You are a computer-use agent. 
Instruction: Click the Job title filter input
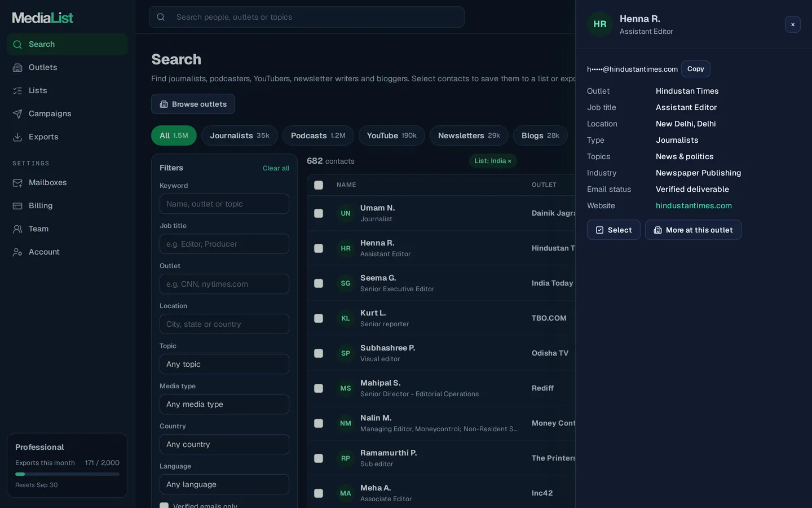tap(224, 244)
